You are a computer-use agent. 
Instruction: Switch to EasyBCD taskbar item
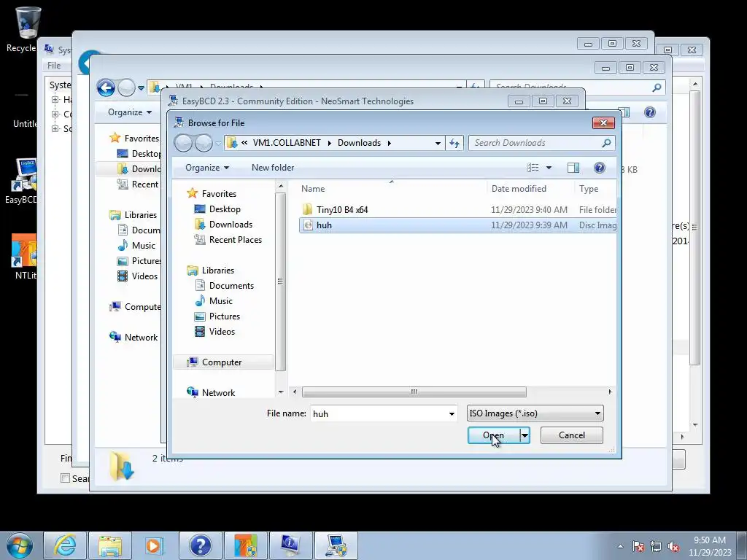pos(336,545)
